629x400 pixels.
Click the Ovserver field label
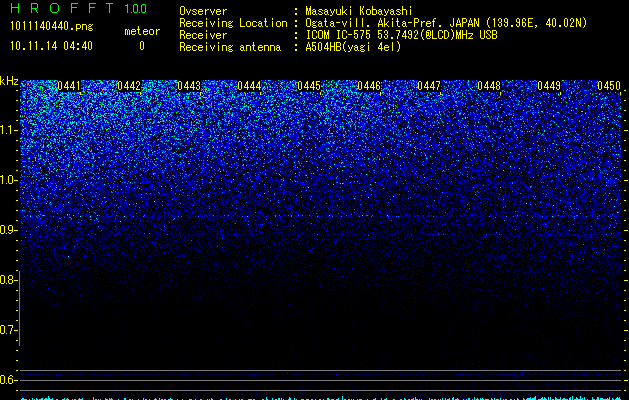[x=203, y=11]
